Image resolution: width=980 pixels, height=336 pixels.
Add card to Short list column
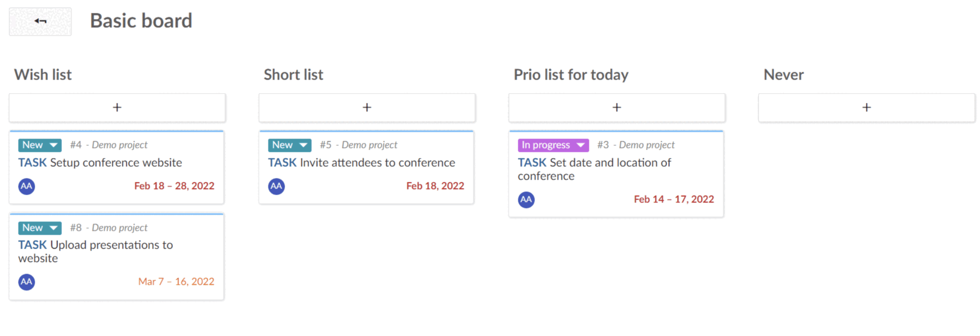[x=367, y=107]
